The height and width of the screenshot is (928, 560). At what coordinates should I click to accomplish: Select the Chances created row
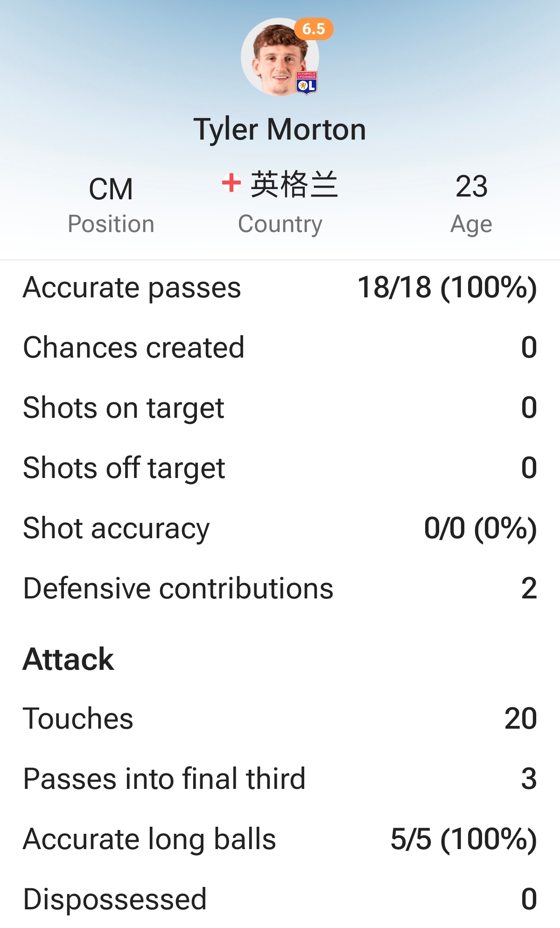(280, 347)
